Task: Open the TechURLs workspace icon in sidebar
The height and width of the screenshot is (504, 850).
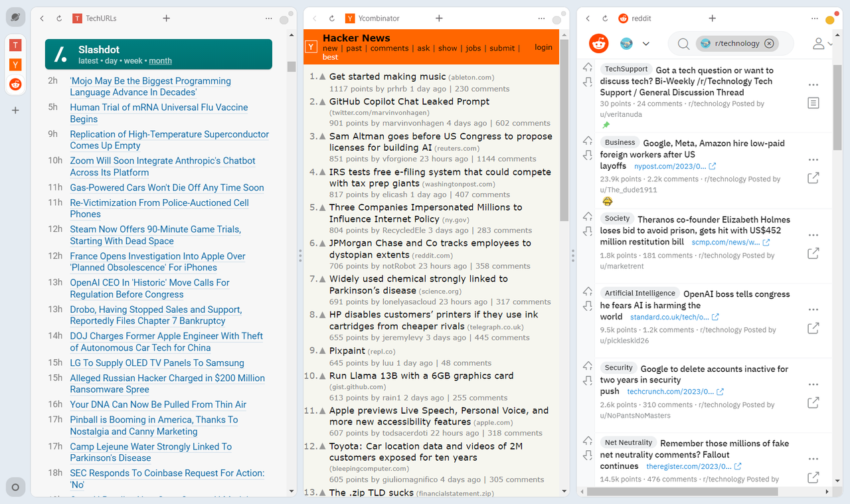Action: click(15, 45)
